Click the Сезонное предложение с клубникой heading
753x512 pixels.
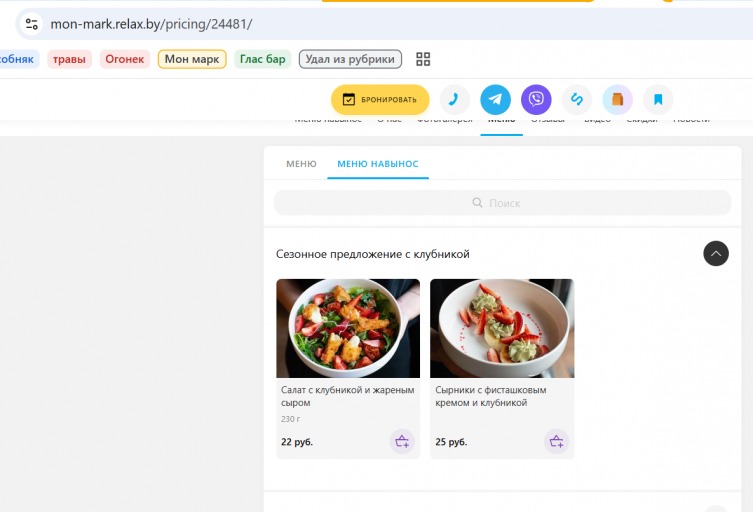tap(373, 254)
